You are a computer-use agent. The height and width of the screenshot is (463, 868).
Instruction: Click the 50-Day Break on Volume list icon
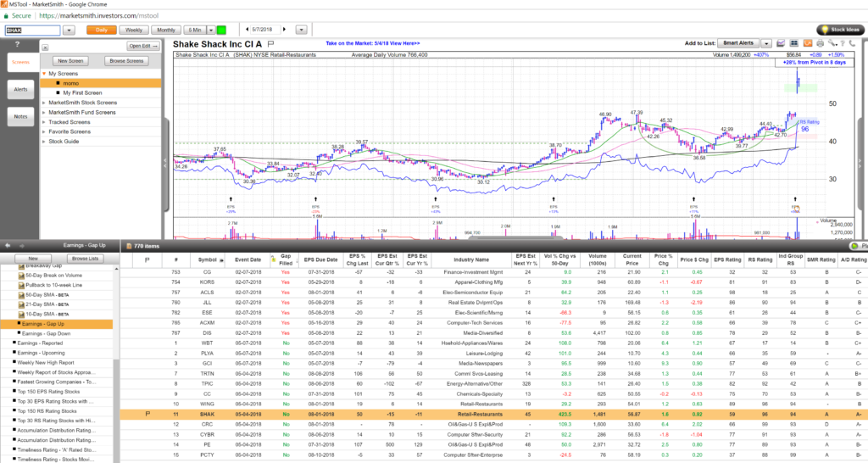click(x=21, y=276)
